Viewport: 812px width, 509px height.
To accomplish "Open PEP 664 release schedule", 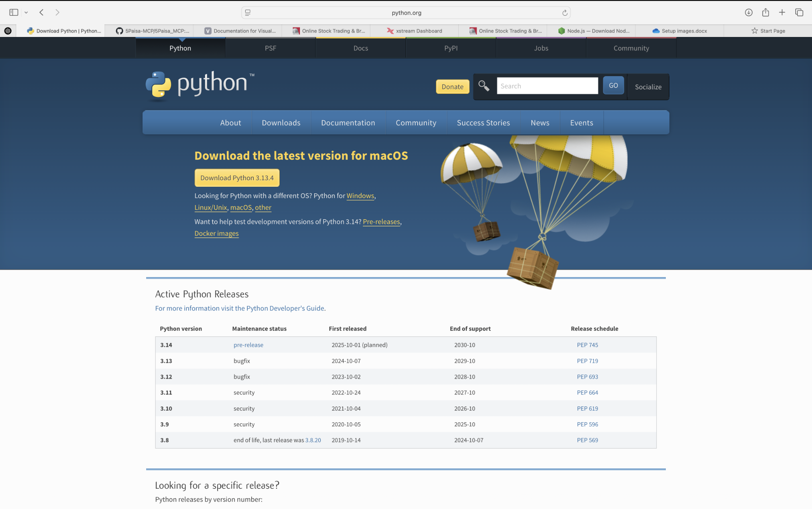I will pos(588,393).
